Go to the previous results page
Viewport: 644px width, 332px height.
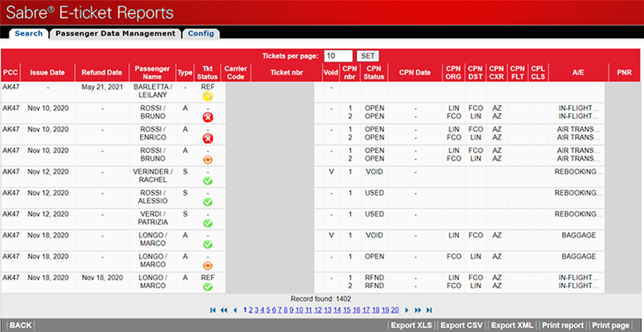(x=235, y=310)
